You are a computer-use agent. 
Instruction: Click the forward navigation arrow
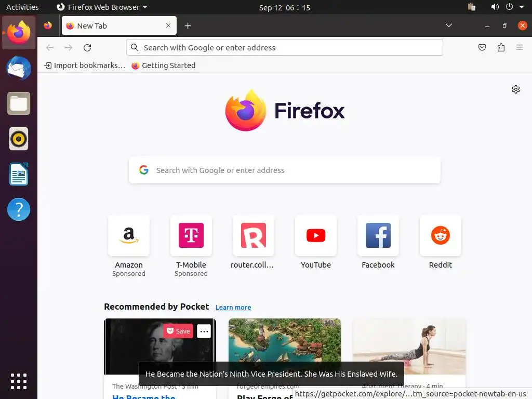pos(69,48)
